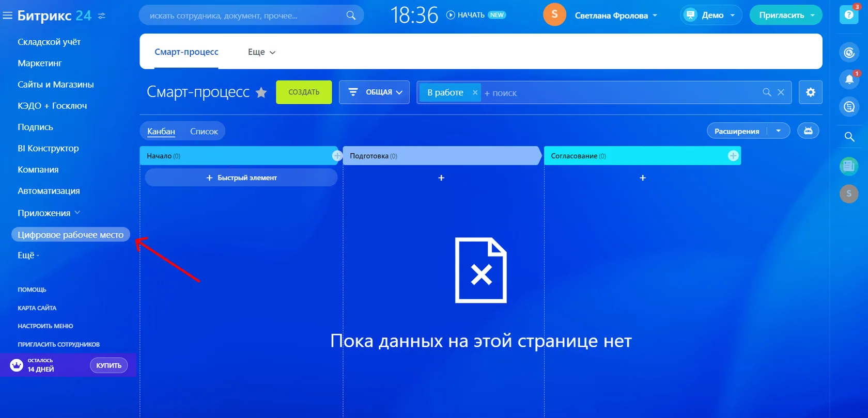Open the ПОМОЩЬ link

pyautogui.click(x=32, y=290)
